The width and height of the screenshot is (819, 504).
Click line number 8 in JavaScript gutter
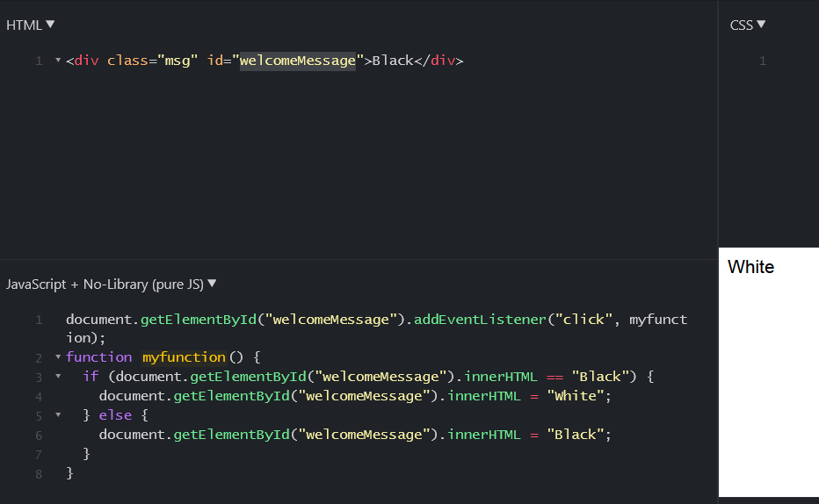tap(39, 474)
